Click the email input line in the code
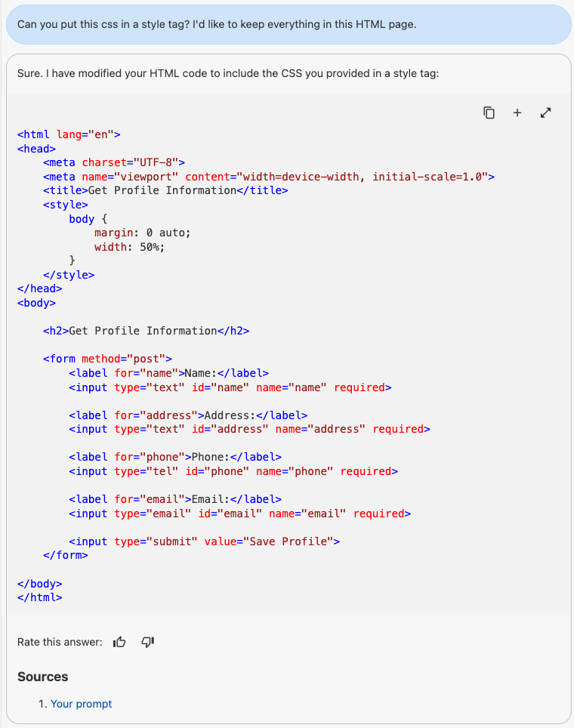 tap(239, 514)
